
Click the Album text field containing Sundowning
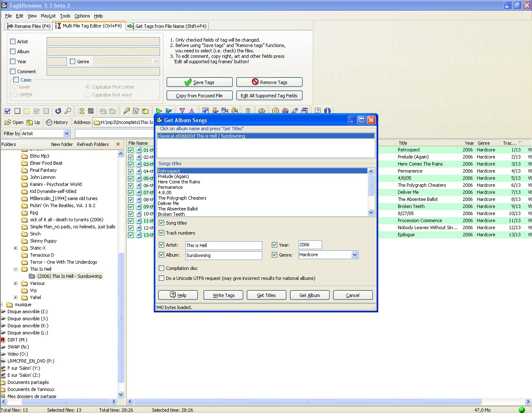point(224,255)
